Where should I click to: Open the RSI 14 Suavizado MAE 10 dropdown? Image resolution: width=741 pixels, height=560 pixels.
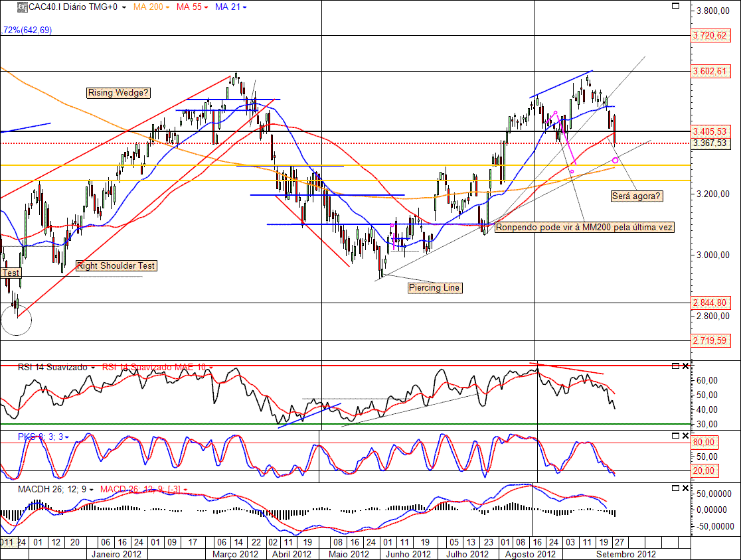210,368
